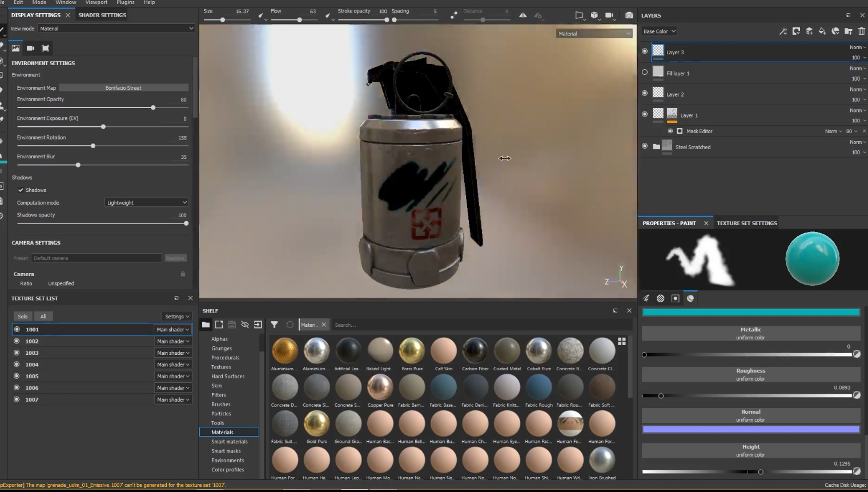868x492 pixels.
Task: Click the delete layer trash icon
Action: tap(861, 31)
